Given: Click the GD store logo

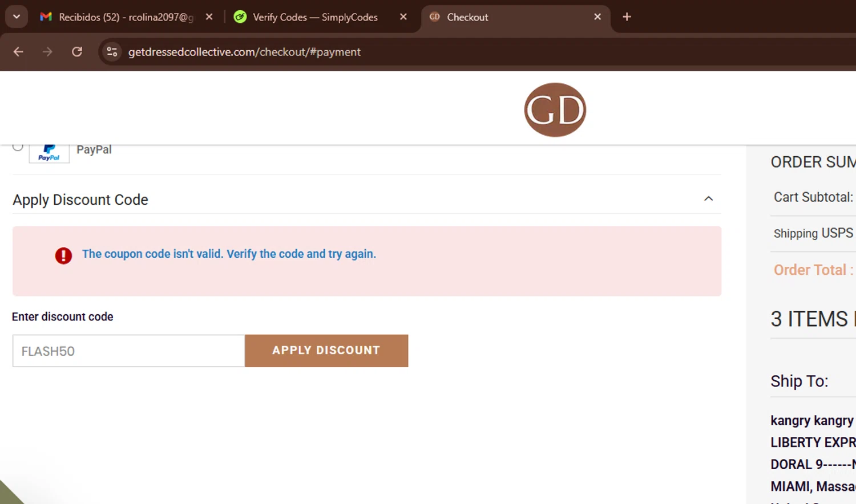Looking at the screenshot, I should (x=555, y=109).
